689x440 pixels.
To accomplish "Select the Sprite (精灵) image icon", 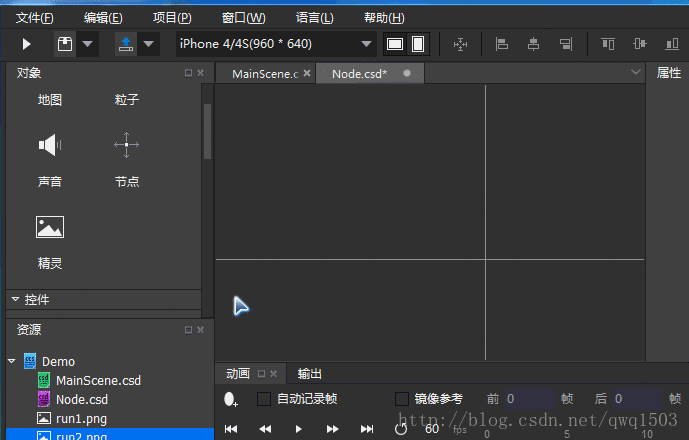I will (50, 227).
